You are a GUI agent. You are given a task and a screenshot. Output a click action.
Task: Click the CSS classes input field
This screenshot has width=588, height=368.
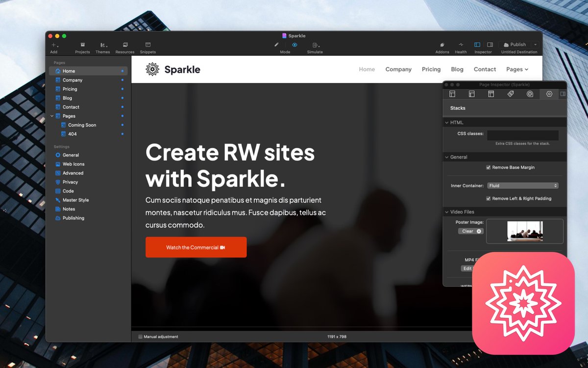[523, 135]
